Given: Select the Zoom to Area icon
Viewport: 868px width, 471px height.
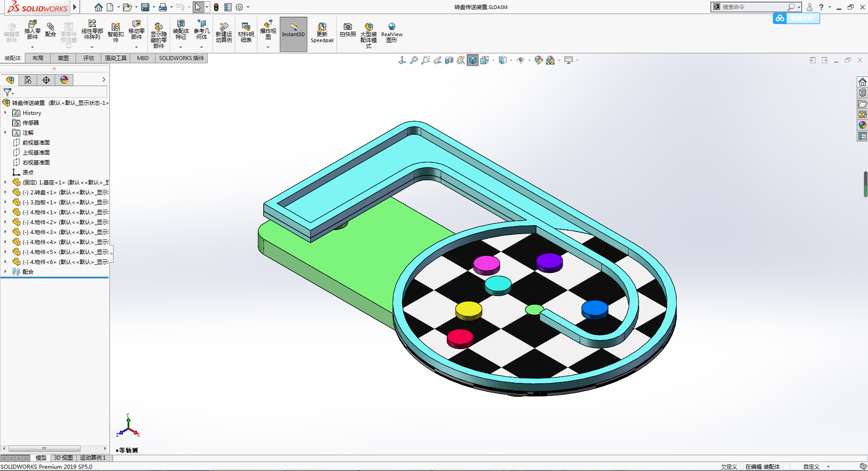Looking at the screenshot, I should click(x=426, y=60).
